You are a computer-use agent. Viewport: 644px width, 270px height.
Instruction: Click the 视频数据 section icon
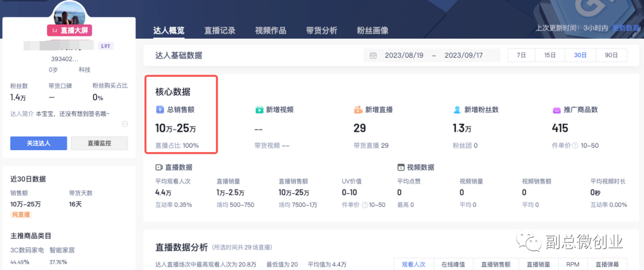[401, 167]
